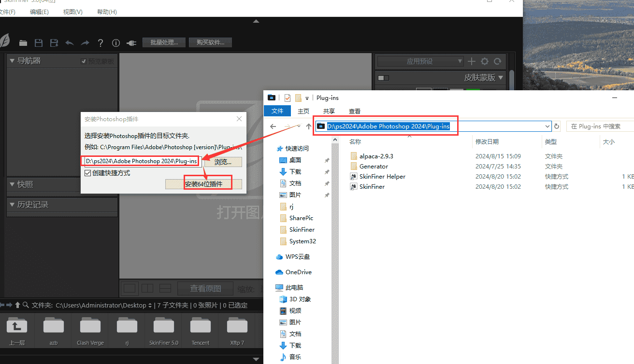The image size is (634, 364).
Task: Select side-by-side split view icon
Action: coord(147,288)
